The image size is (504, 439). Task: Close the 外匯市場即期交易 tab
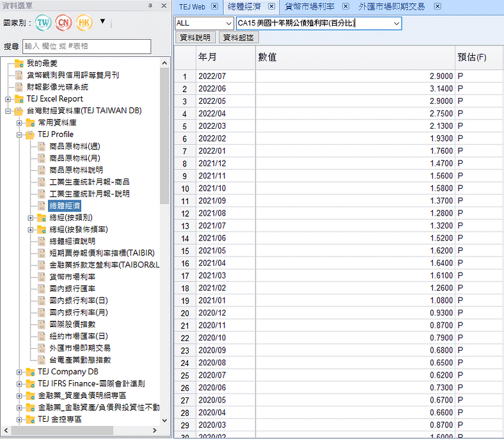[x=438, y=6]
